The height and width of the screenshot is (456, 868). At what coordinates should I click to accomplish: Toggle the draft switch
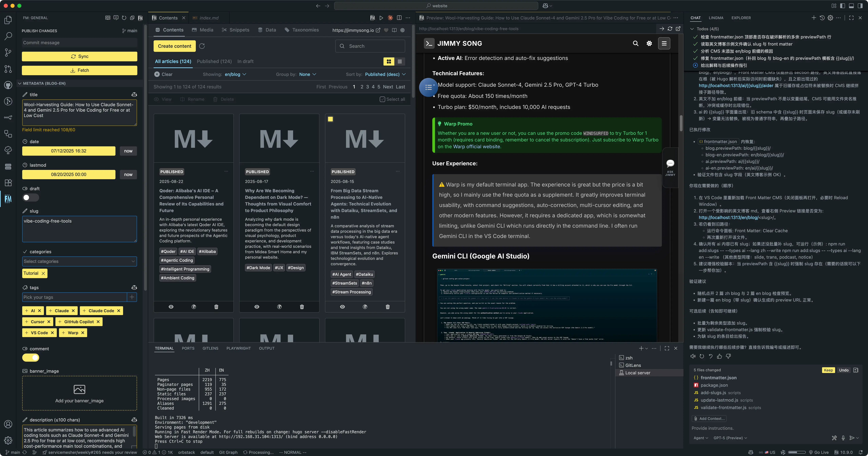click(30, 198)
